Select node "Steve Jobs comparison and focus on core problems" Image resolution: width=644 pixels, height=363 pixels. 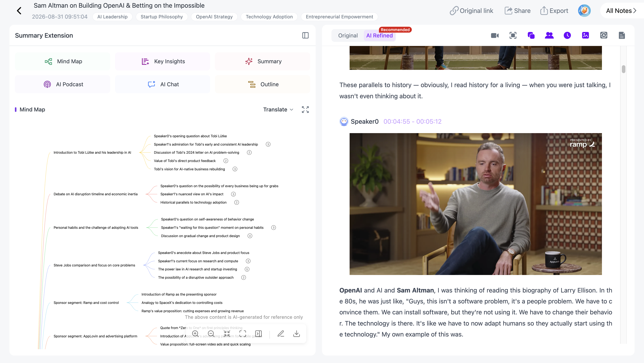[x=94, y=265]
